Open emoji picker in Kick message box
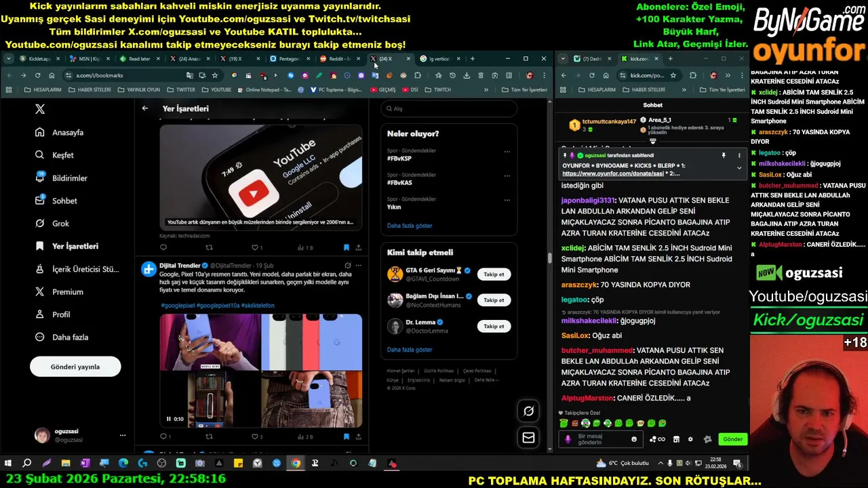 pyautogui.click(x=634, y=439)
